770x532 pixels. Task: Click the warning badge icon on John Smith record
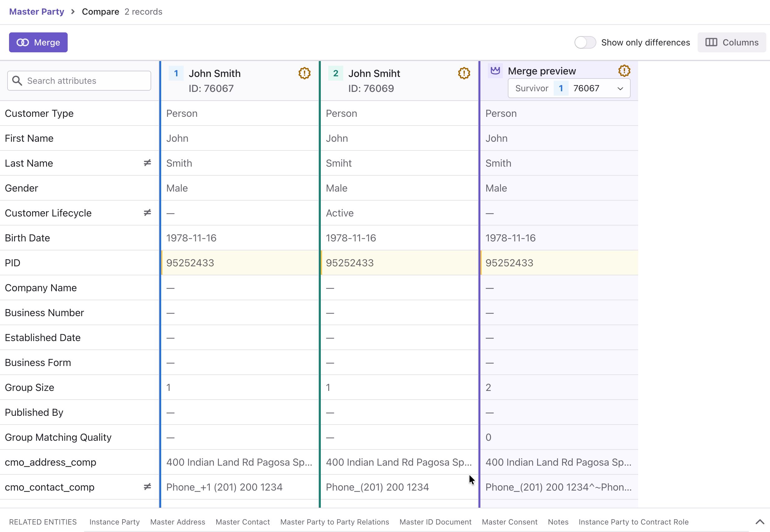[304, 73]
